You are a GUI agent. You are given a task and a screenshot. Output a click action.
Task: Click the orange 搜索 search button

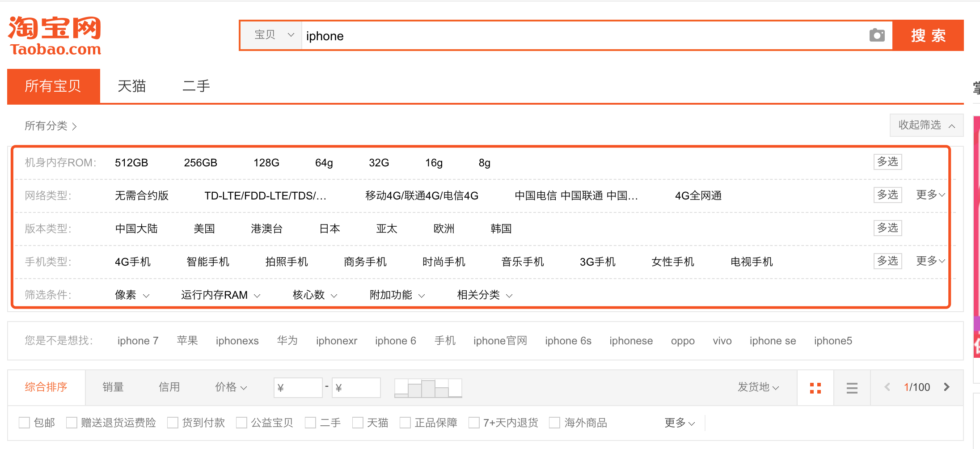click(928, 35)
